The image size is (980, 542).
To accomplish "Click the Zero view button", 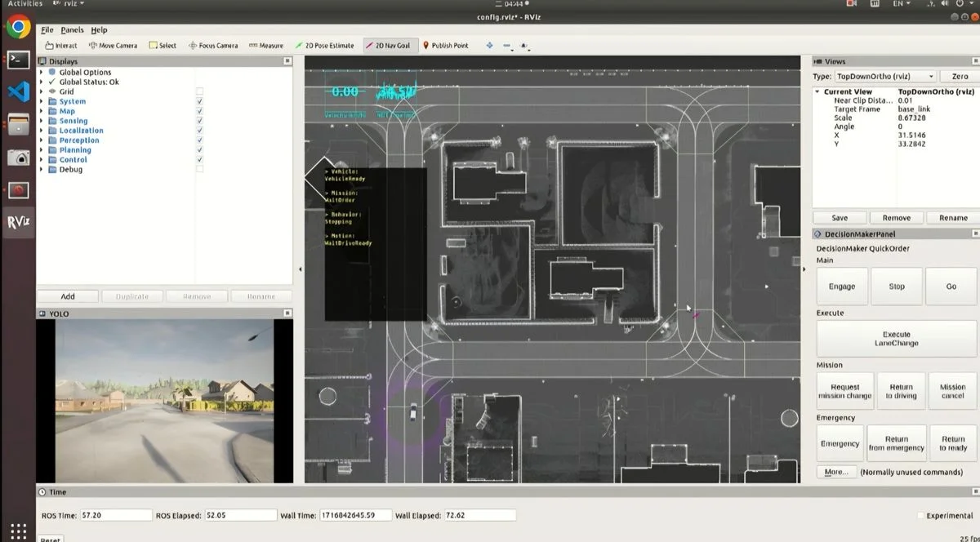I will (x=960, y=76).
